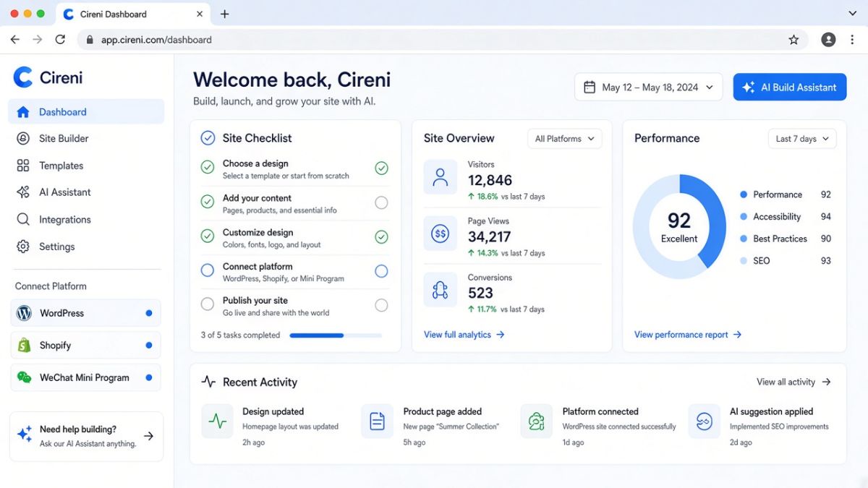Screen dimensions: 868x488
Task: Open Site Builder in the sidebar
Action: pyautogui.click(x=86, y=139)
